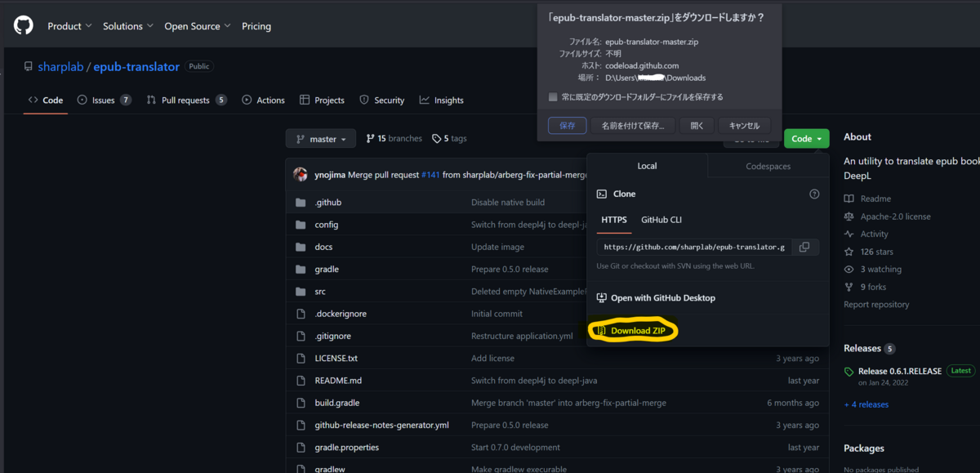Viewport: 980px width, 473px height.
Task: Click the Readme book icon
Action: point(849,199)
